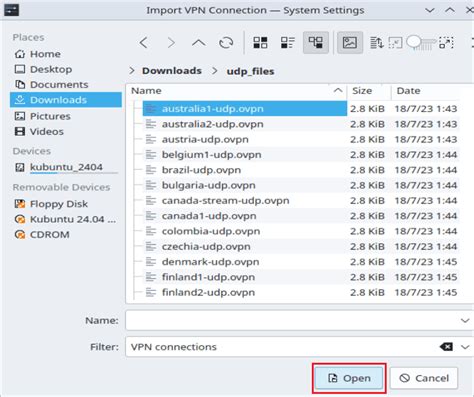Expand breadcrumb chevron before Downloads

tap(132, 71)
